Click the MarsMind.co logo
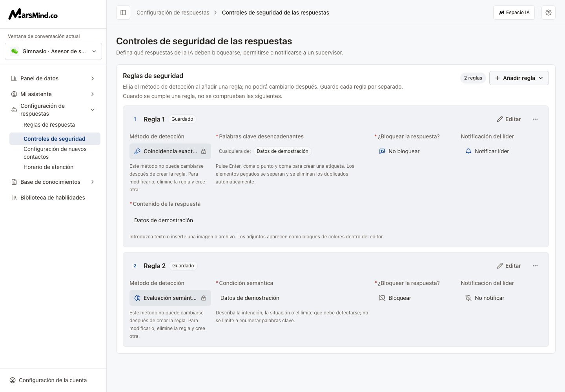This screenshot has width=565, height=392. point(33,14)
